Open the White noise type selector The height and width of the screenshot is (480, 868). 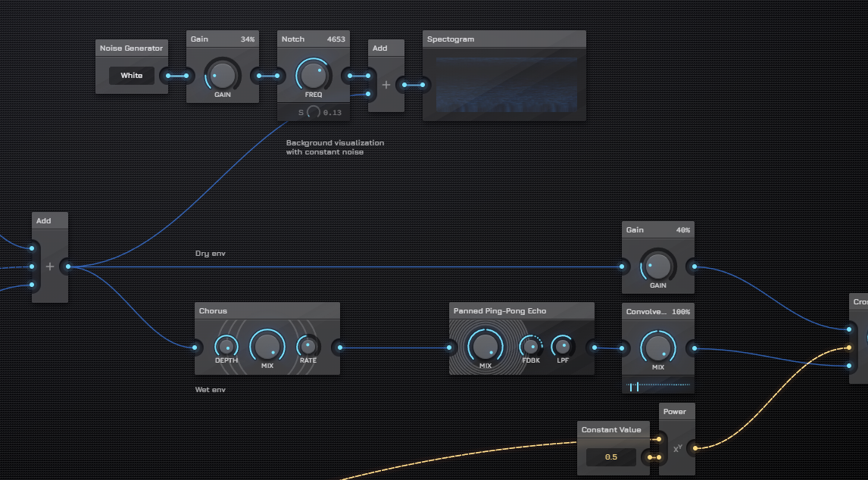tap(131, 76)
